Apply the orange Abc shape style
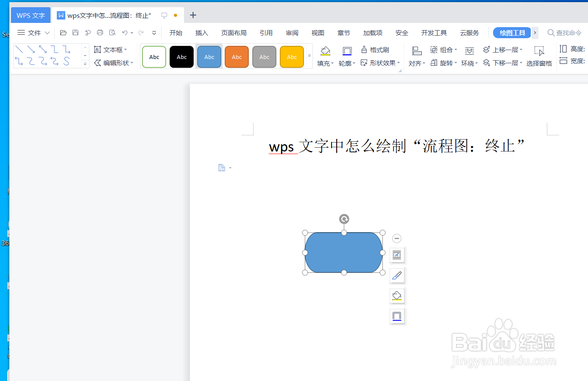 (237, 57)
